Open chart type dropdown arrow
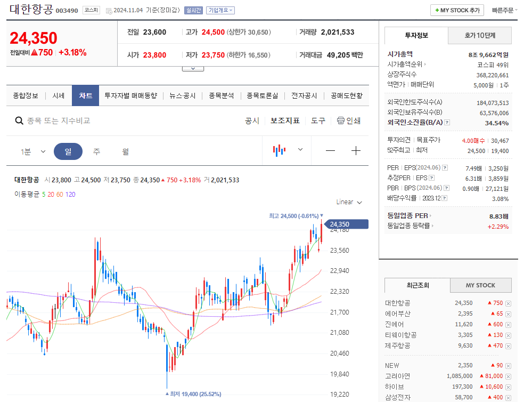This screenshot has width=532, height=402. [x=300, y=149]
